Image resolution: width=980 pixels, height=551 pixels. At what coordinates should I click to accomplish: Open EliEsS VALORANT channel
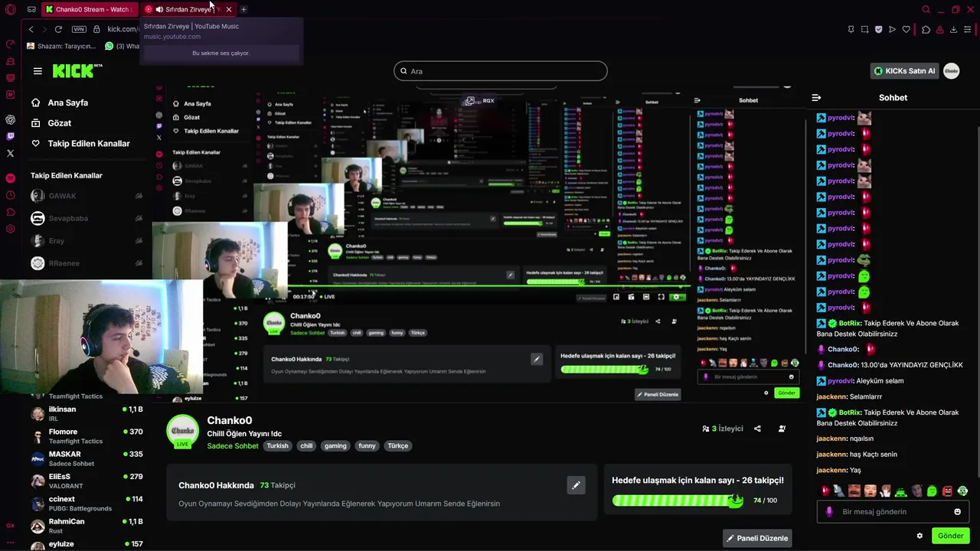pyautogui.click(x=87, y=481)
